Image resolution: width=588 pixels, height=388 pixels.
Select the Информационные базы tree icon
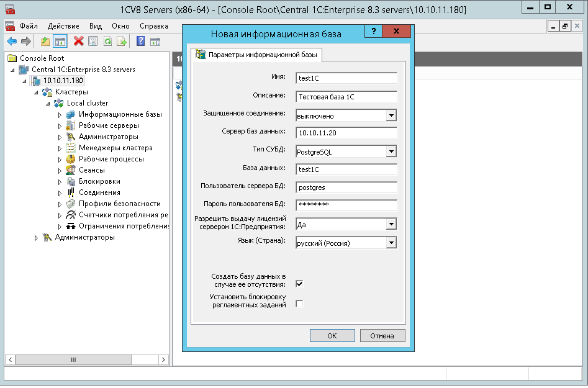pyautogui.click(x=71, y=114)
